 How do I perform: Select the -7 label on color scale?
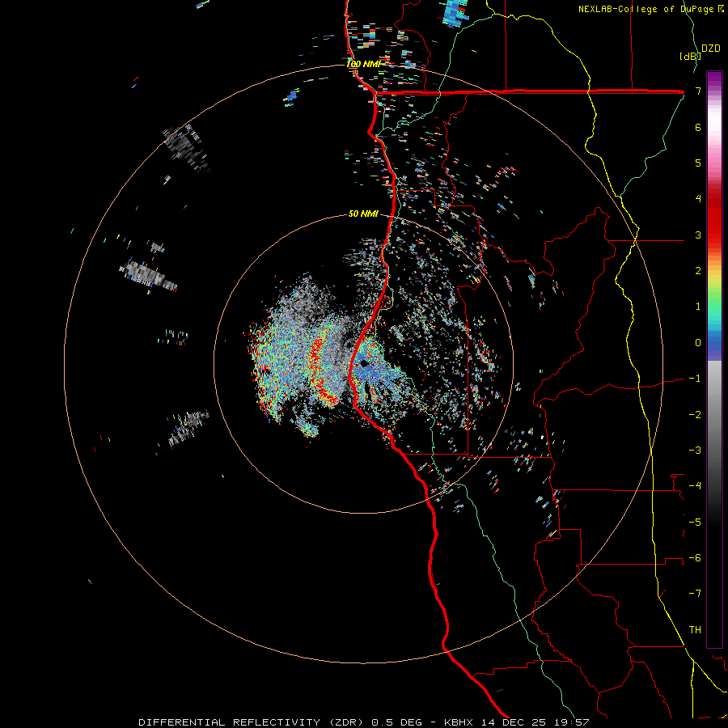click(695, 594)
